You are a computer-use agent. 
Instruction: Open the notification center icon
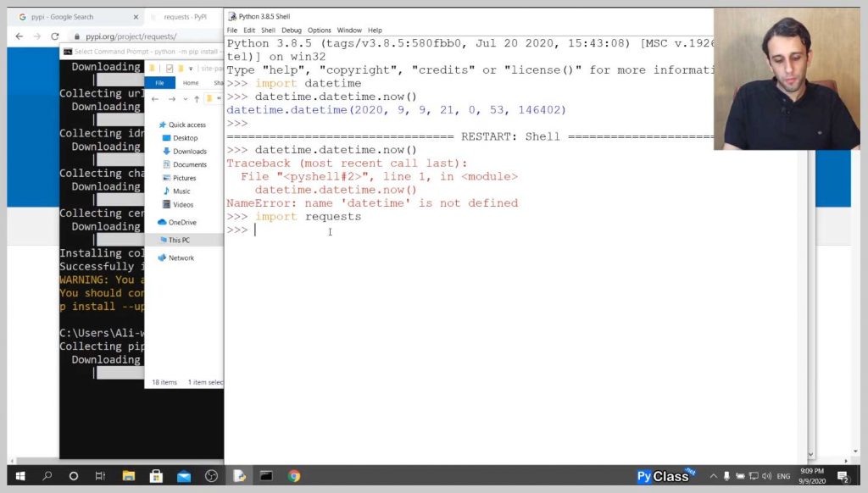(843, 476)
